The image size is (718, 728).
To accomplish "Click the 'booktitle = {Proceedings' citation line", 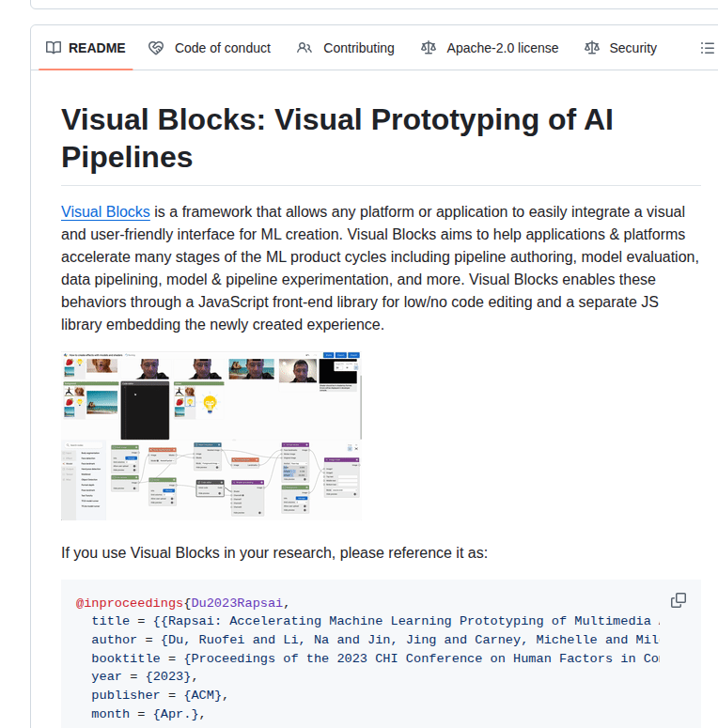I will (x=375, y=658).
